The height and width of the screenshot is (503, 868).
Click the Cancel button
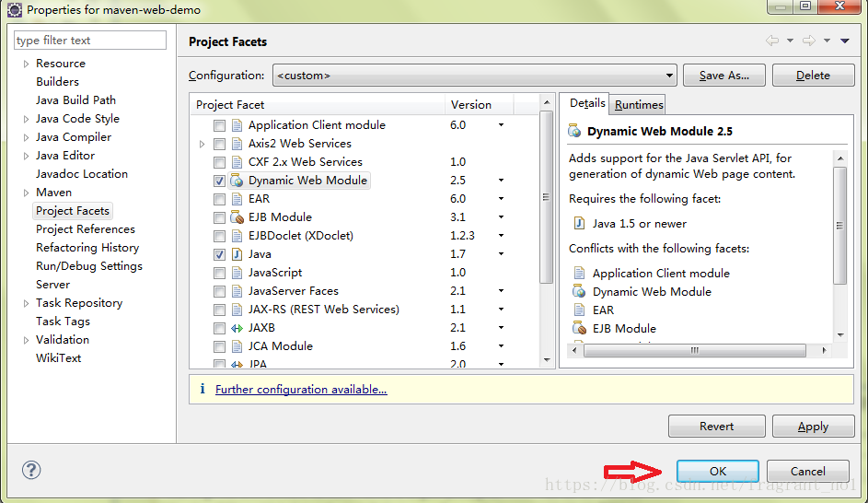(807, 471)
